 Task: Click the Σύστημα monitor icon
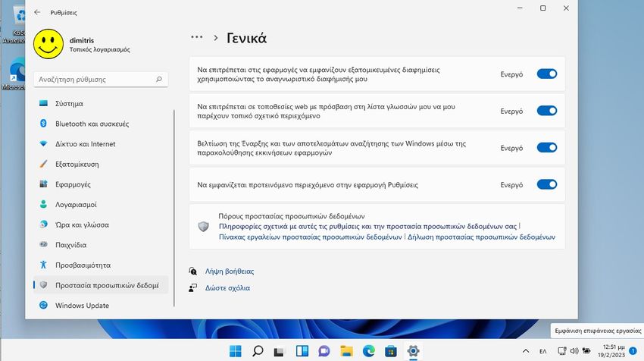click(43, 103)
